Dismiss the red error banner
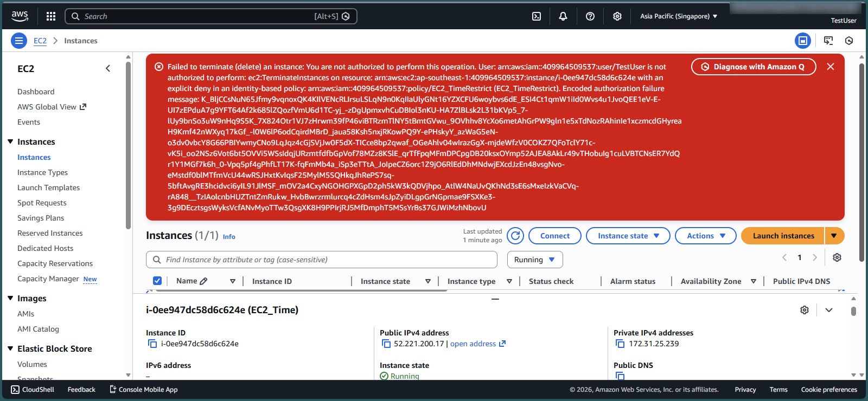868x401 pixels. [x=831, y=67]
